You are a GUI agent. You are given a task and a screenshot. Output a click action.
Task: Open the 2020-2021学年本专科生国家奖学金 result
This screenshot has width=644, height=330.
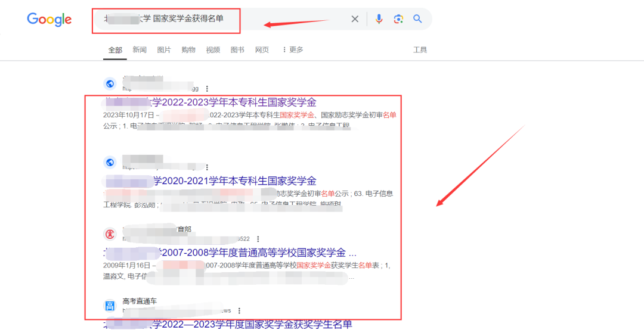tap(210, 180)
